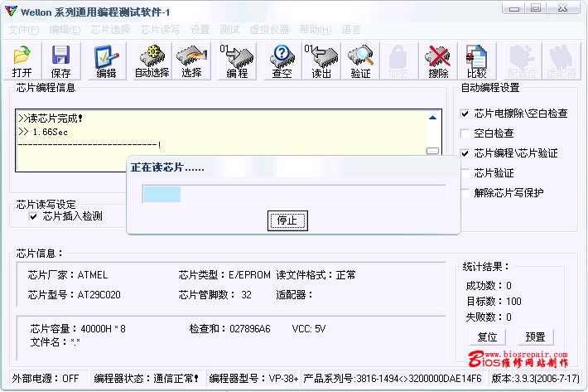Click the '>> 1.66Sec' log line
This screenshot has width=588, height=392.
43,132
